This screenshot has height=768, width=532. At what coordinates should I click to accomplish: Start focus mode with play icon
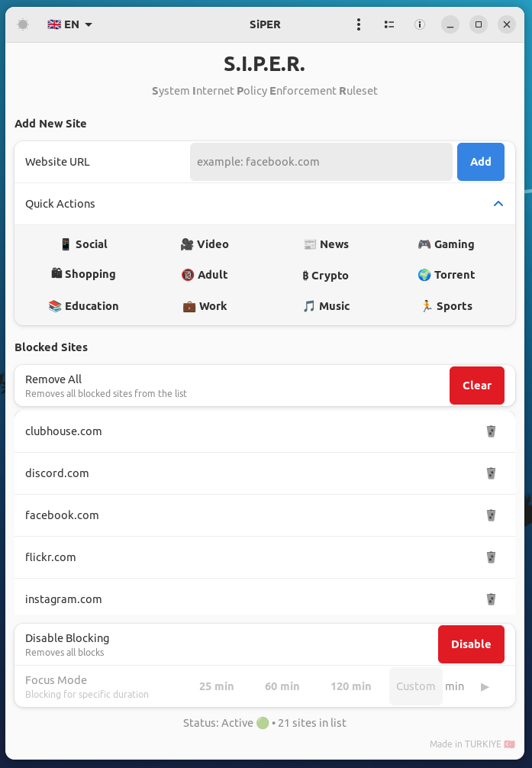tap(485, 686)
